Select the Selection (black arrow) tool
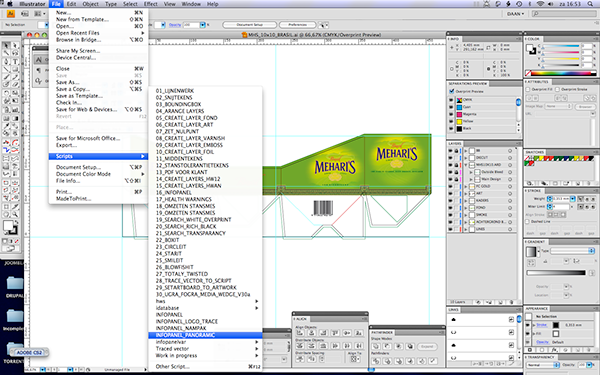The height and width of the screenshot is (375, 600). pyautogui.click(x=6, y=46)
